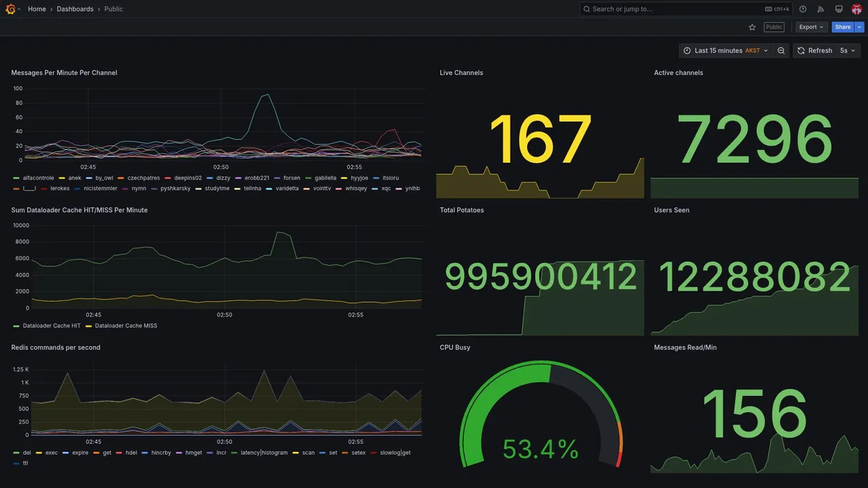Refresh the dashboard now
Viewport: 868px width, 488px height.
tap(814, 51)
